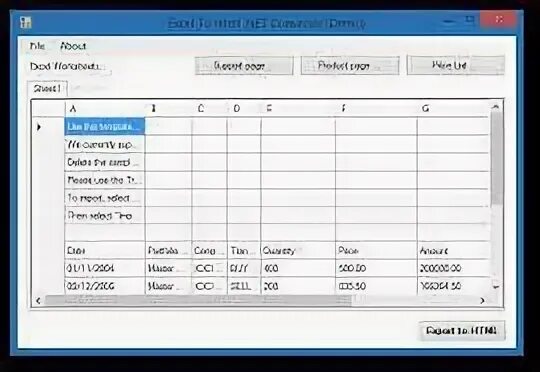Click the application icon in title bar

click(x=25, y=23)
